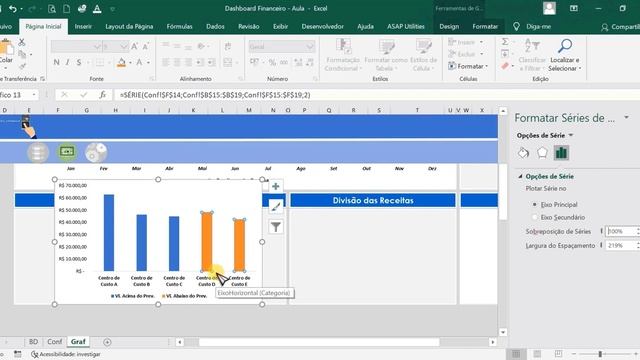Switch to the BD sheet tab
This screenshot has width=640, height=360.
[33, 342]
